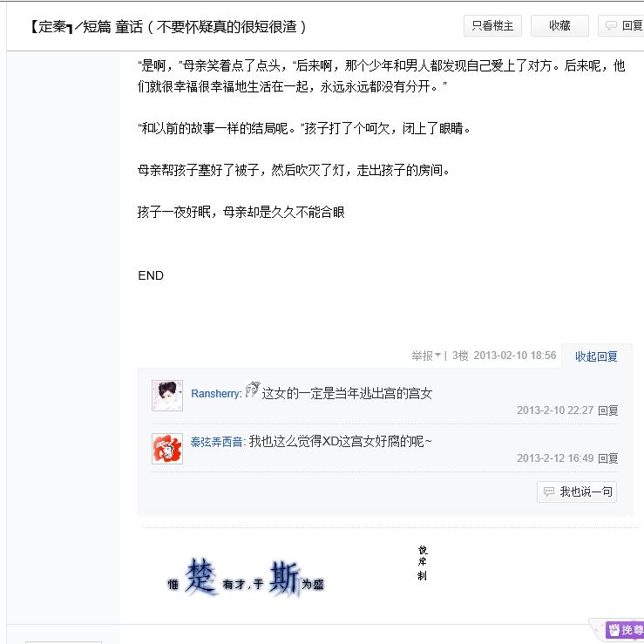Click the emoticon in Ransherry's comment
Image resolution: width=644 pixels, height=644 pixels.
click(x=252, y=390)
